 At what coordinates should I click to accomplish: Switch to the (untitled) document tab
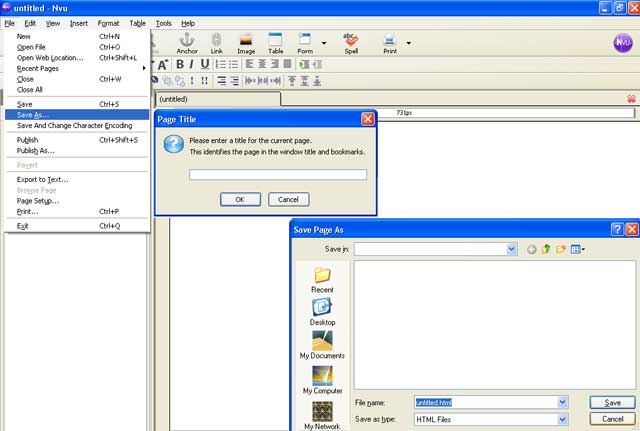(218, 99)
